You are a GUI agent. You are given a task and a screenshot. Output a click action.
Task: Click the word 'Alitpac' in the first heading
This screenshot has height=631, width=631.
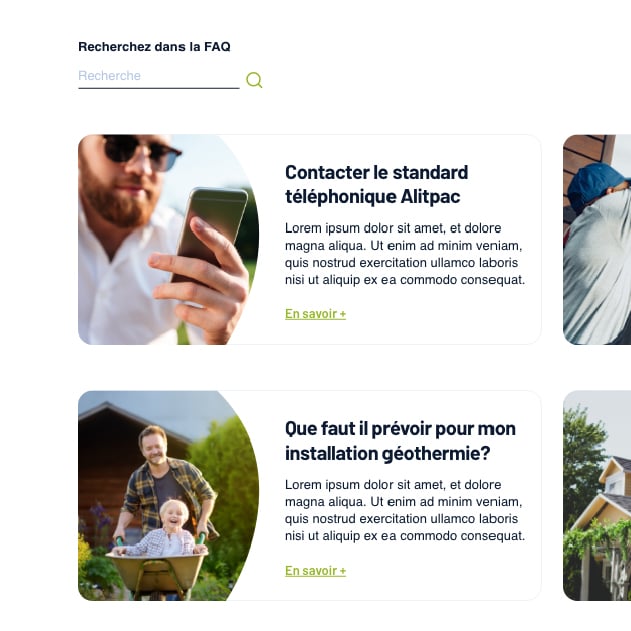430,197
